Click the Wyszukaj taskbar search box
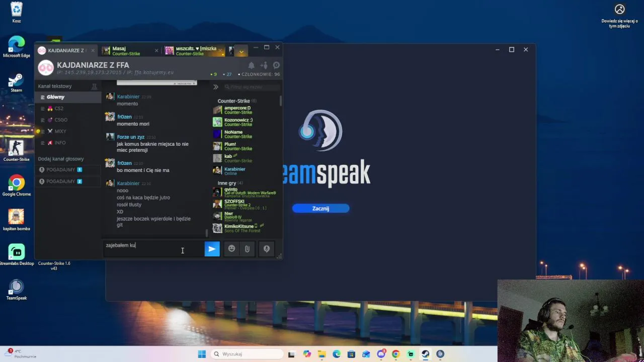 coord(246,354)
